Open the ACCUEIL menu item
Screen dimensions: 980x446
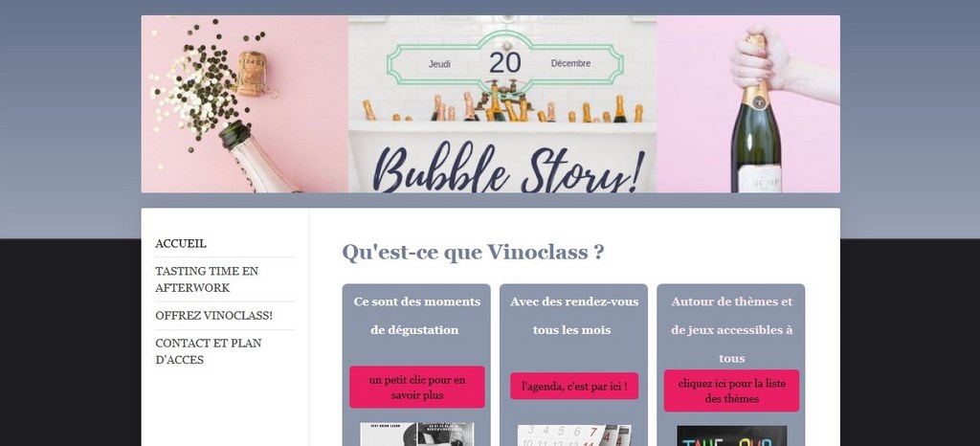(x=181, y=244)
